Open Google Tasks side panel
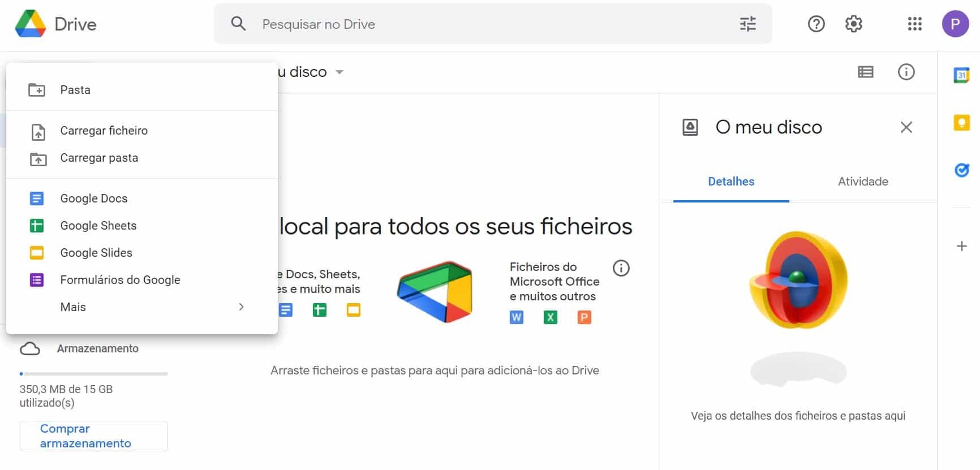Screen dimensions: 980x470 961,170
